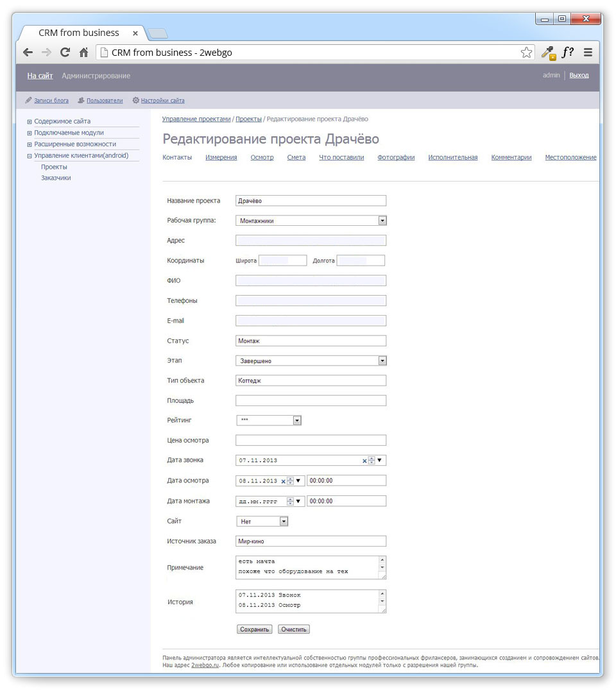This screenshot has height=698, width=616.
Task: Click Дата монтажа time field
Action: [x=346, y=501]
